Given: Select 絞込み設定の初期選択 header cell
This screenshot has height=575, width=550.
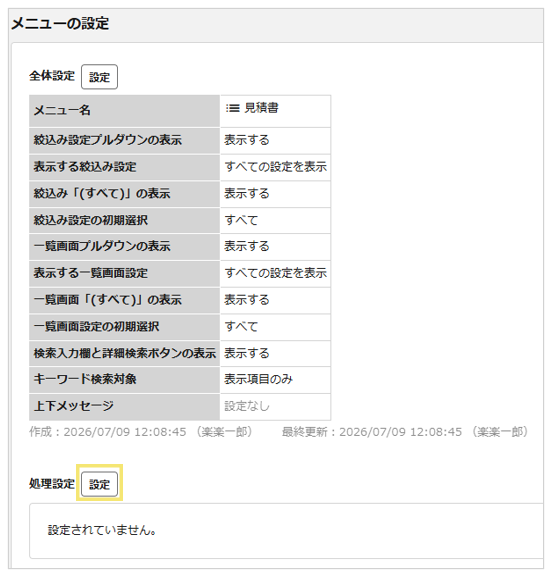Looking at the screenshot, I should [x=124, y=220].
